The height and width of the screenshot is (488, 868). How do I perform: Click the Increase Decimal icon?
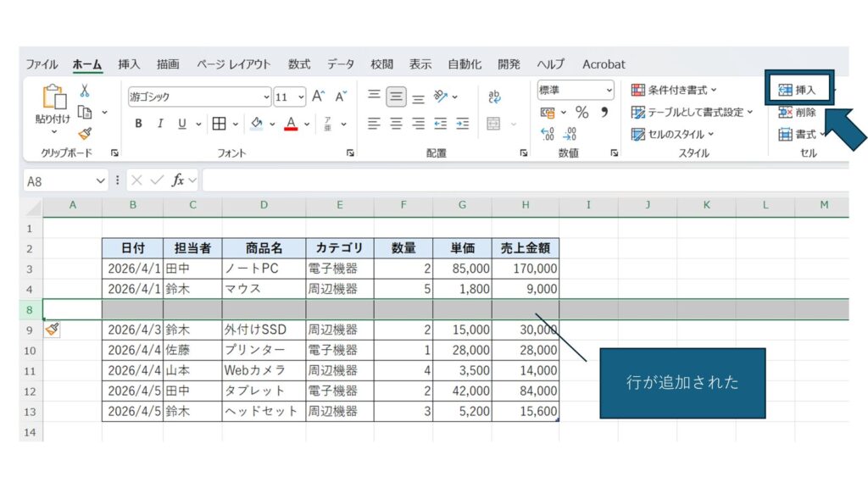coord(548,133)
